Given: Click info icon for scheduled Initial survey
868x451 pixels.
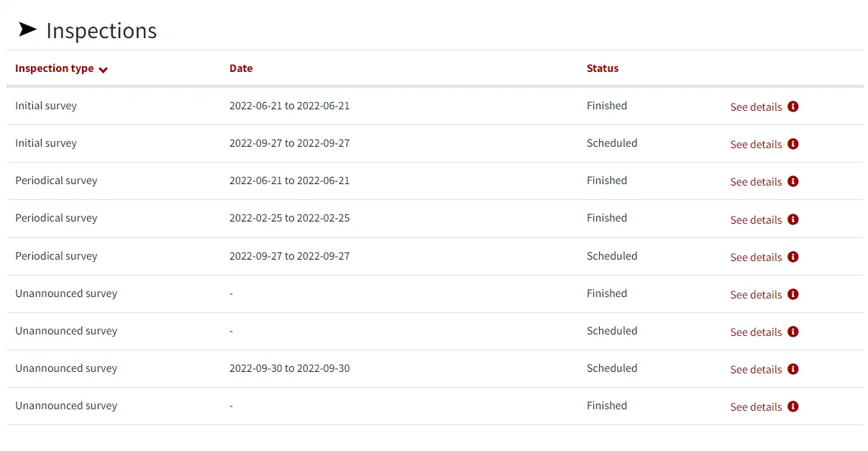Looking at the screenshot, I should click(x=793, y=144).
